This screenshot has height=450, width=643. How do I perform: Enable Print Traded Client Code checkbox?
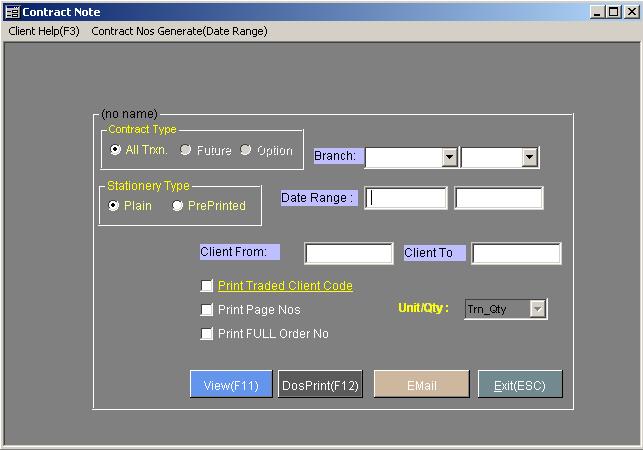coord(207,286)
